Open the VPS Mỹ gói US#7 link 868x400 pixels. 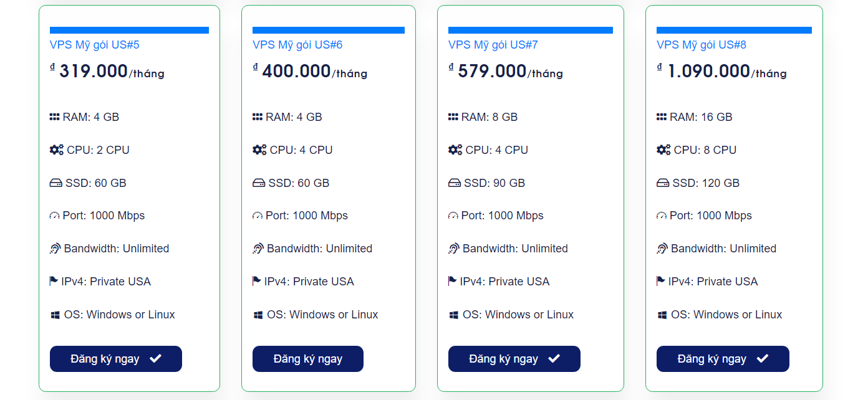[x=493, y=45]
